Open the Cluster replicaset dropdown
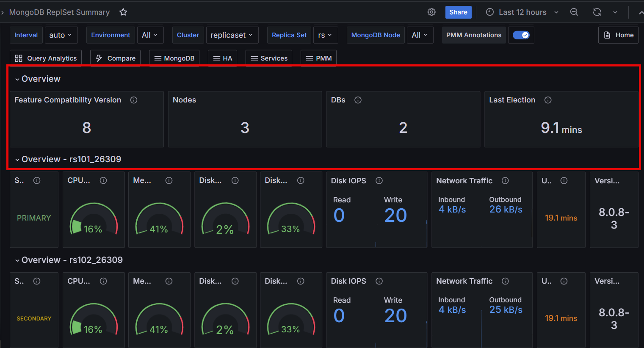644x348 pixels. 231,35
